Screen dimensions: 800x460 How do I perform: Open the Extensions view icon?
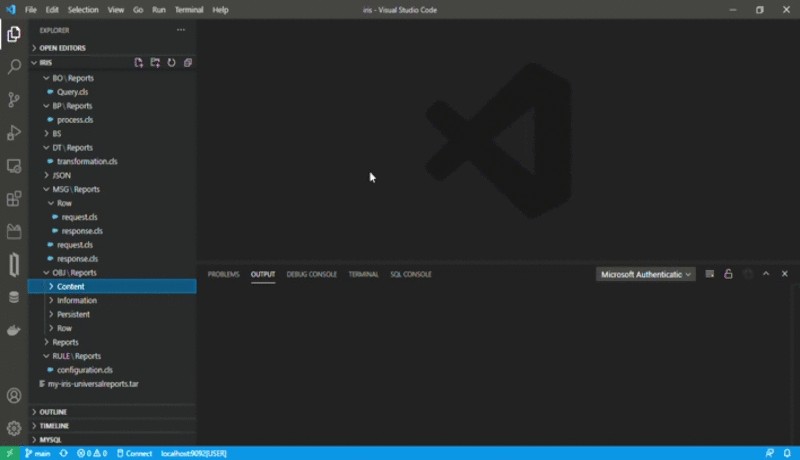pyautogui.click(x=14, y=199)
